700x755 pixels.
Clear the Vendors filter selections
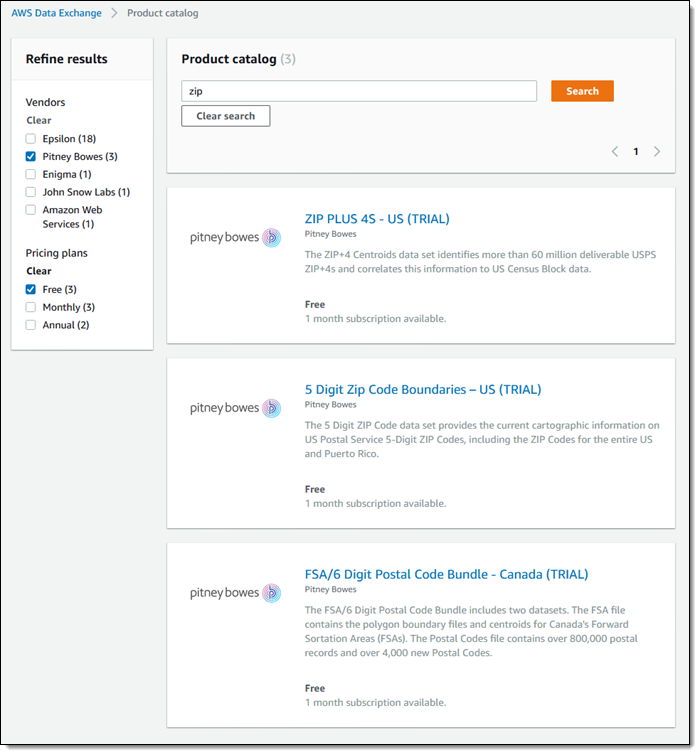(x=39, y=121)
